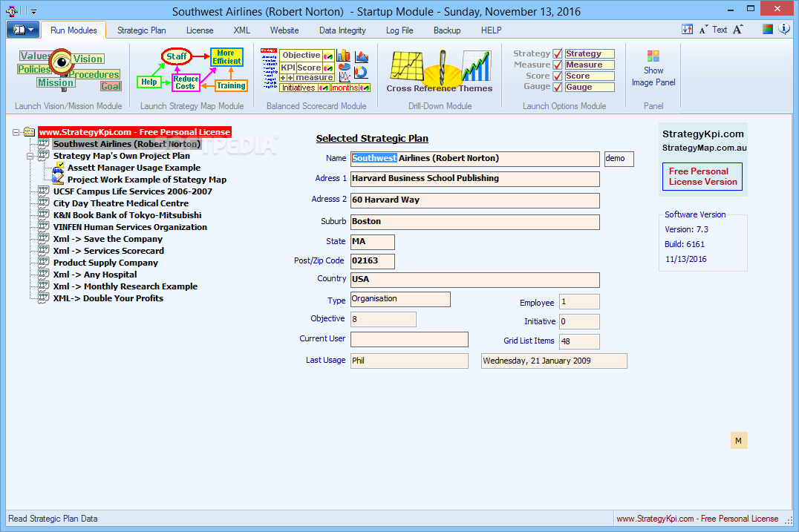Click the Free Personal License Version button
This screenshot has height=532, width=799.
(702, 177)
